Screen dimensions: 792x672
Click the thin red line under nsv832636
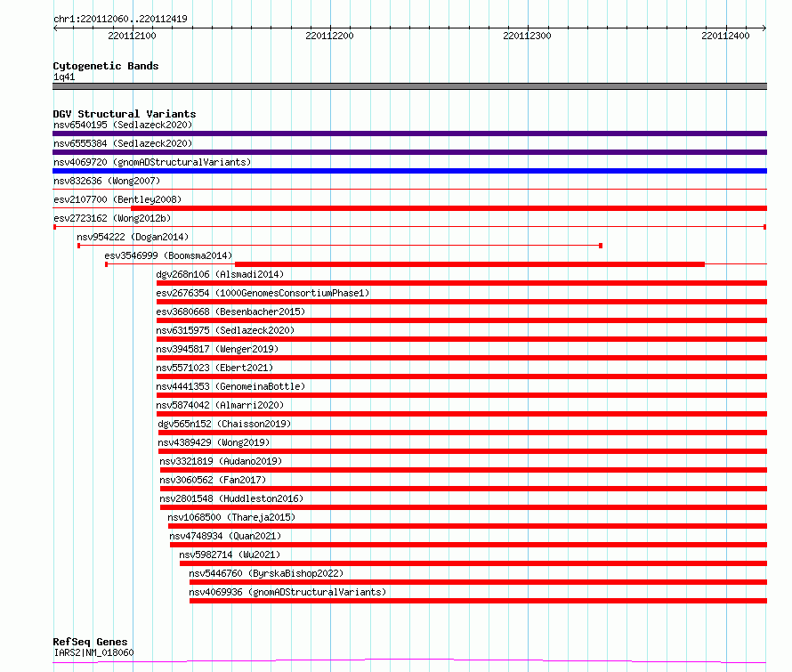pos(409,189)
